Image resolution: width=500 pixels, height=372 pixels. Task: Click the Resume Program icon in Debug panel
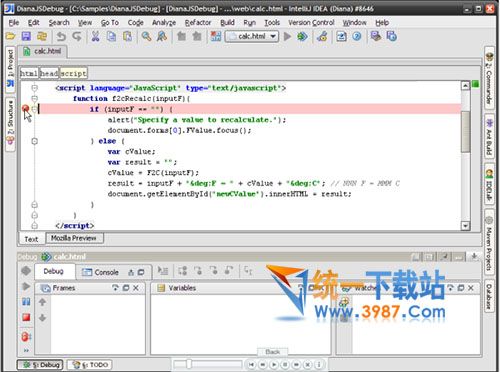point(26,286)
